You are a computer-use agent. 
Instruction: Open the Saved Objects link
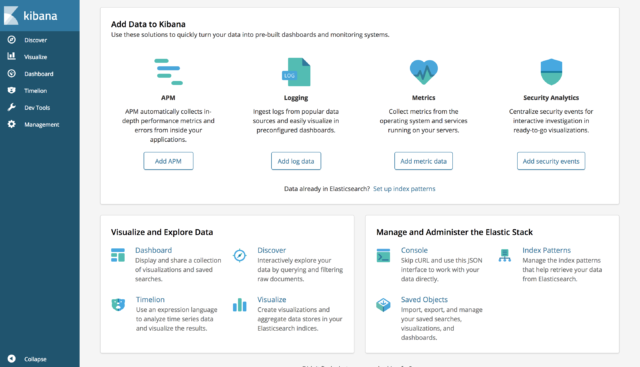424,300
